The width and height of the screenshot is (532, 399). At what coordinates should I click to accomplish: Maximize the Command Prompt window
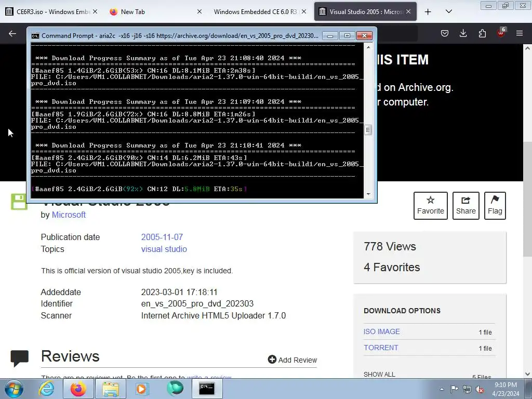pyautogui.click(x=347, y=36)
